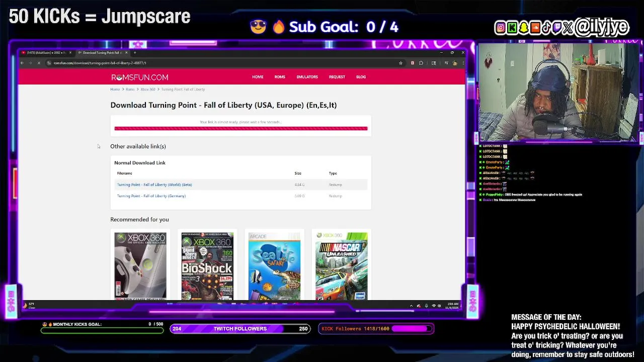Screen dimensions: 644x362
Task: Click the Size column header
Action: pyautogui.click(x=298, y=173)
